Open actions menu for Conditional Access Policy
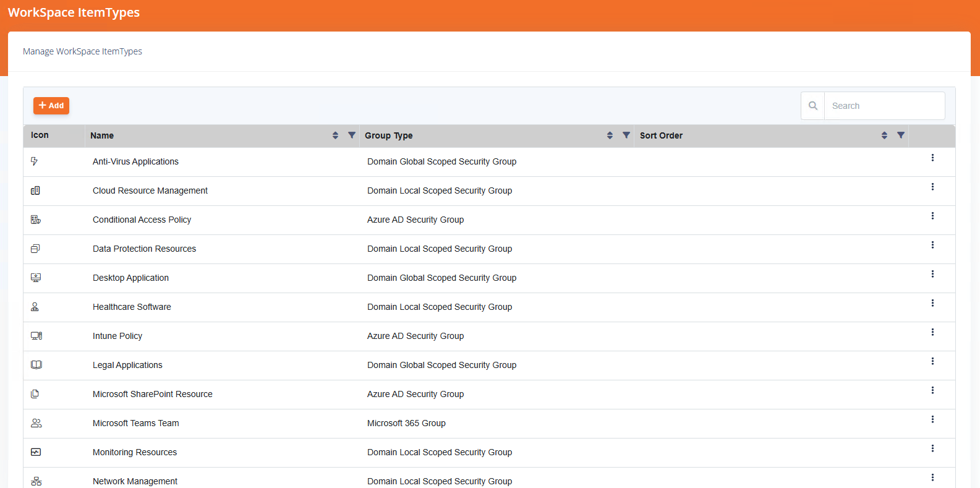Viewport: 980px width, 488px height. click(932, 216)
